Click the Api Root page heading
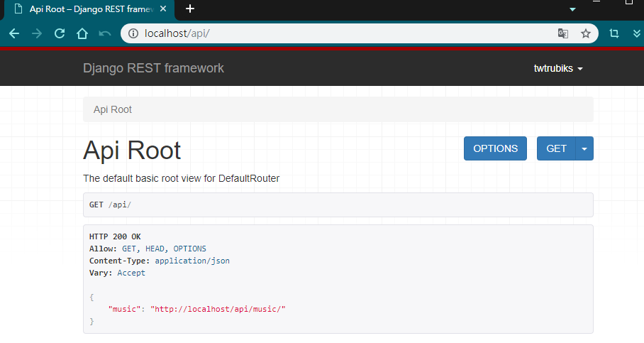 point(132,150)
